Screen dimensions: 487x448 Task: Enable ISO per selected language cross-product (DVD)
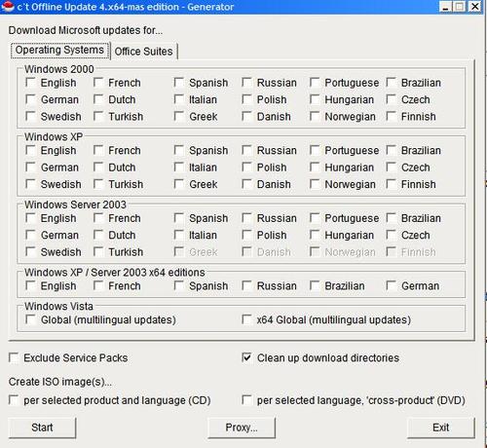[247, 399]
